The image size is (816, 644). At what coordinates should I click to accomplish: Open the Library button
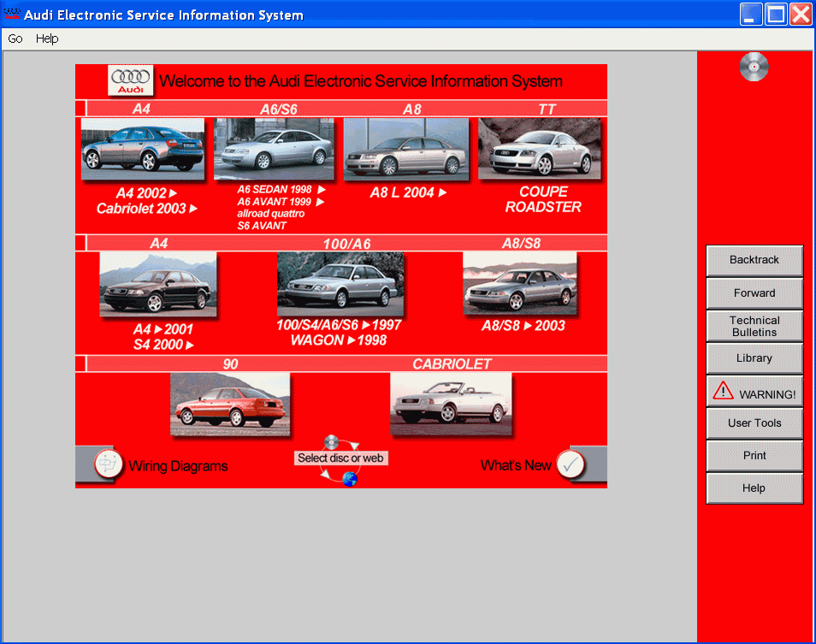(754, 357)
